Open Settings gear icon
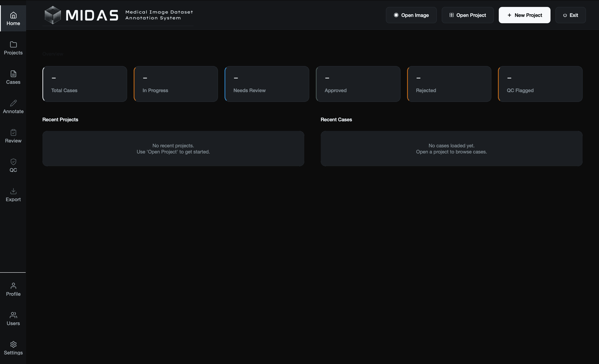 (x=13, y=344)
